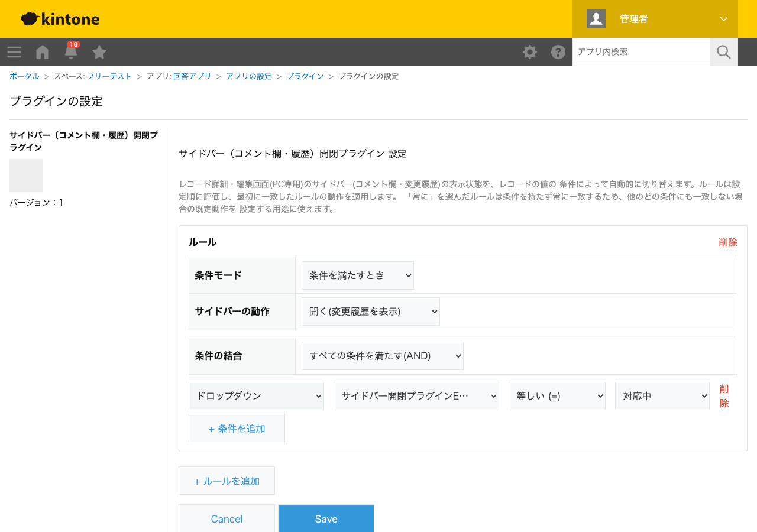Image resolution: width=757 pixels, height=532 pixels.
Task: Click the 条件モード label cell
Action: 242,275
